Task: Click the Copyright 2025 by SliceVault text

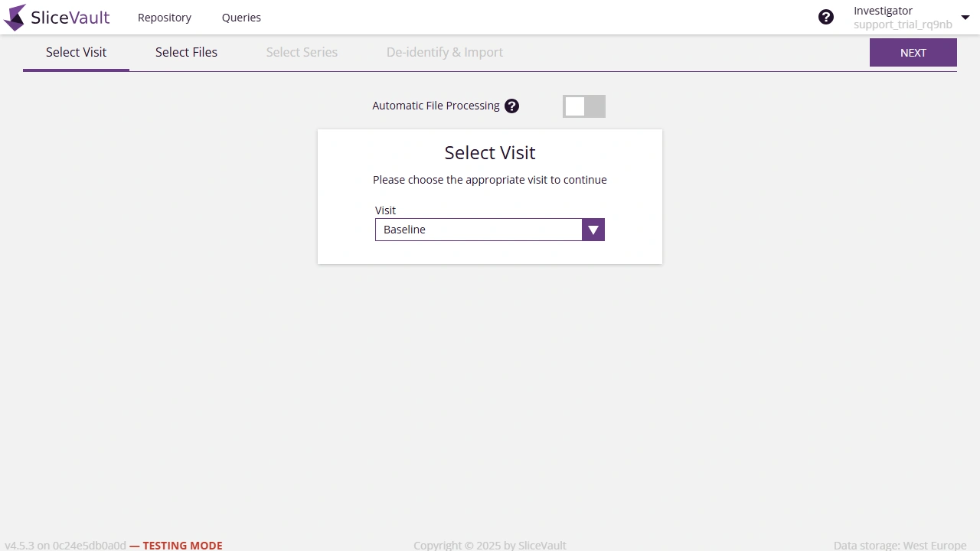Action: point(490,546)
